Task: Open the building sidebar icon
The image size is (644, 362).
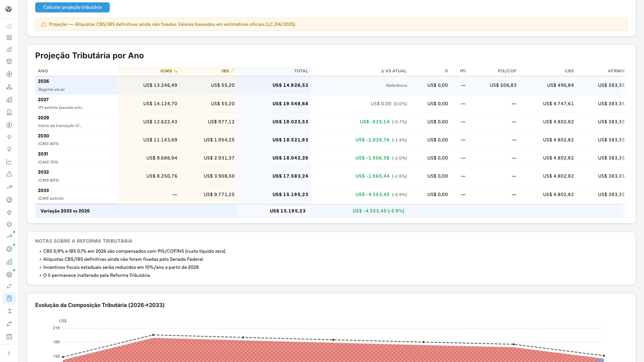Action: 9,112
